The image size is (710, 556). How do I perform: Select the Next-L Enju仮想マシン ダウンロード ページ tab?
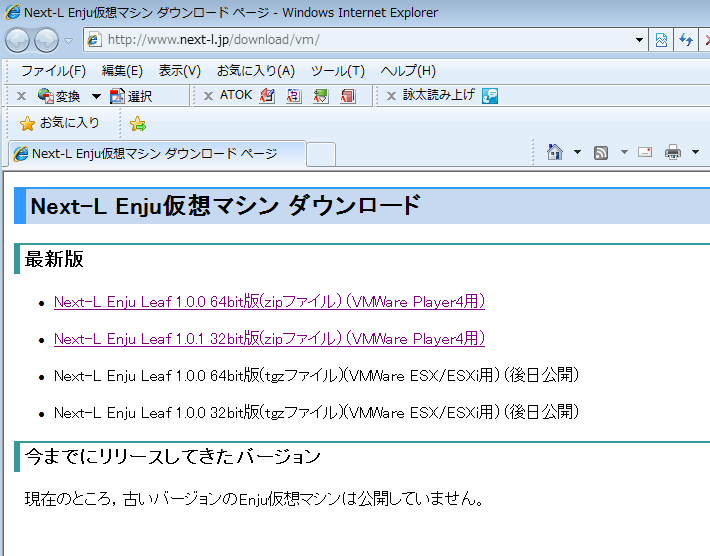click(157, 154)
